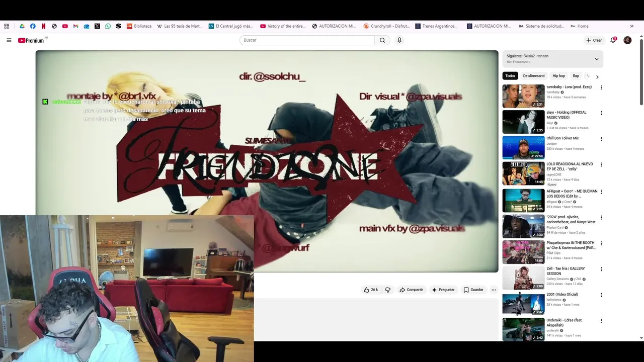Open more actions ellipsis below video
Screen dimensions: 644x362
pyautogui.click(x=494, y=290)
